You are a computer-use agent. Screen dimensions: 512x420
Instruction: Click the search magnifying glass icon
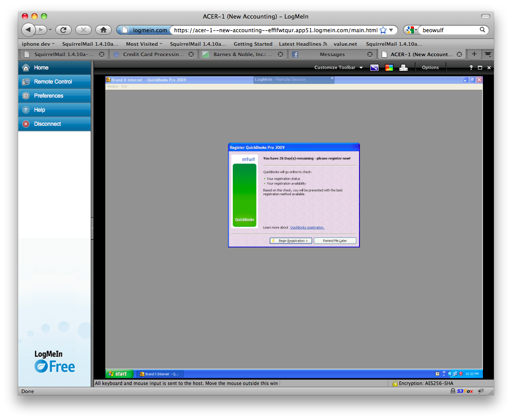(x=482, y=30)
